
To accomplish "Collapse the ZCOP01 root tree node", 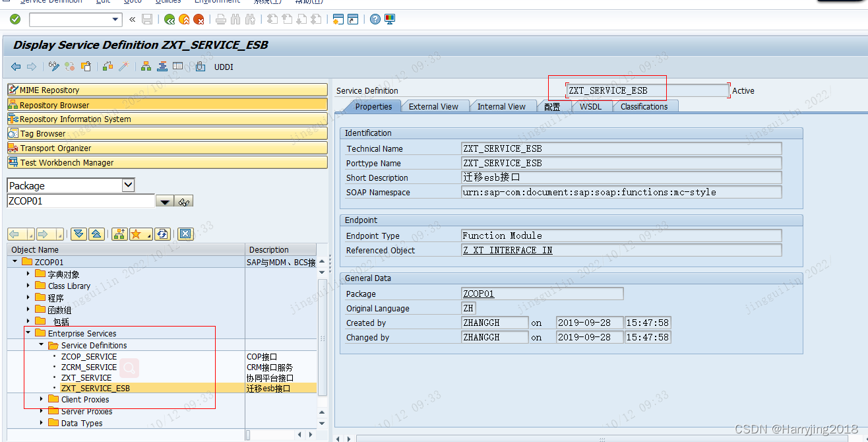I will 15,262.
